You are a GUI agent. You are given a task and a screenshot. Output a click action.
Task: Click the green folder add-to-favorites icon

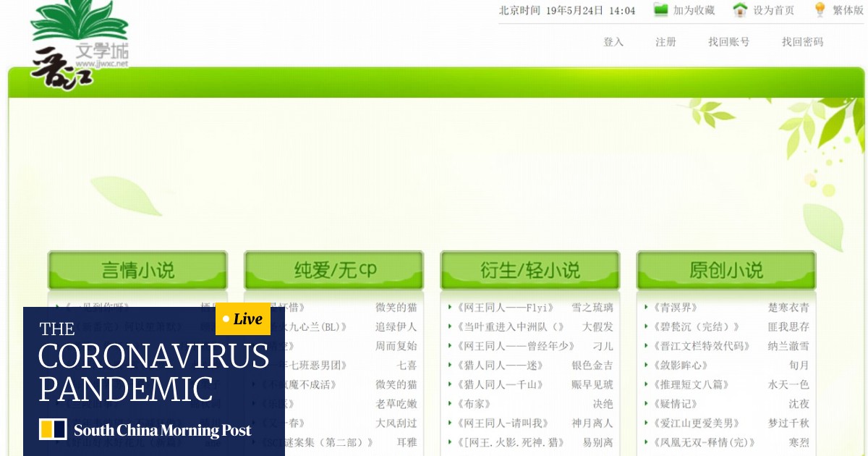pyautogui.click(x=660, y=9)
